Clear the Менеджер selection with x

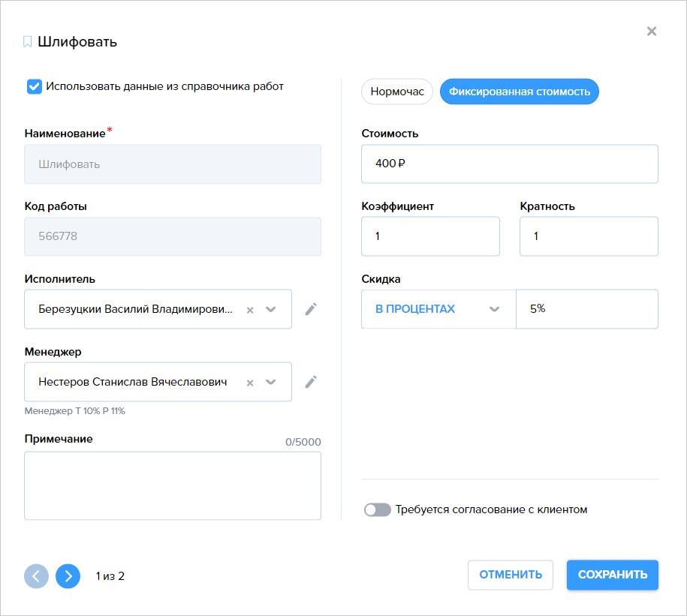pos(250,383)
